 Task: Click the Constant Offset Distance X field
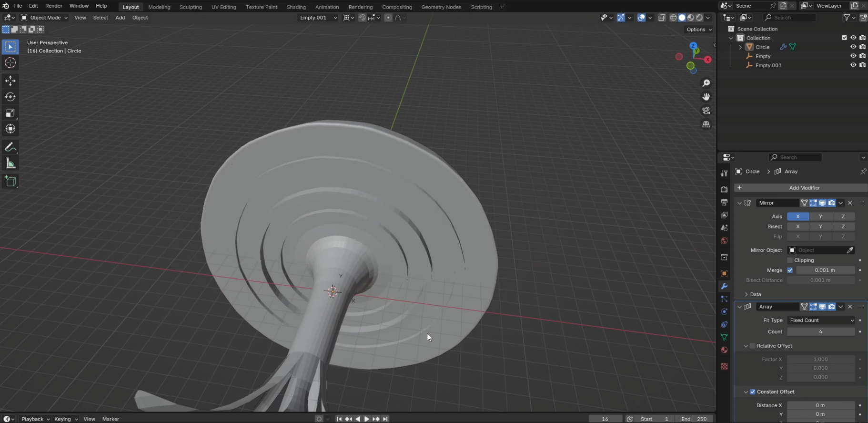821,406
